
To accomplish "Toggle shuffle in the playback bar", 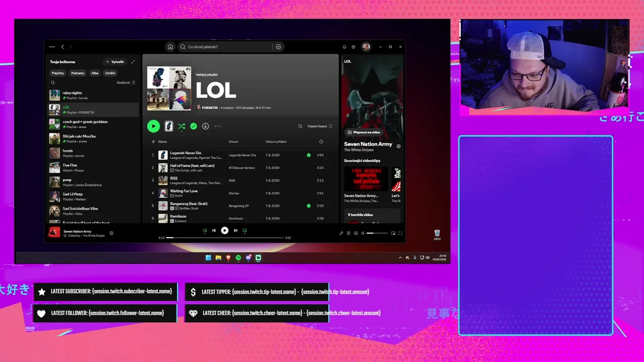I will coord(204,231).
